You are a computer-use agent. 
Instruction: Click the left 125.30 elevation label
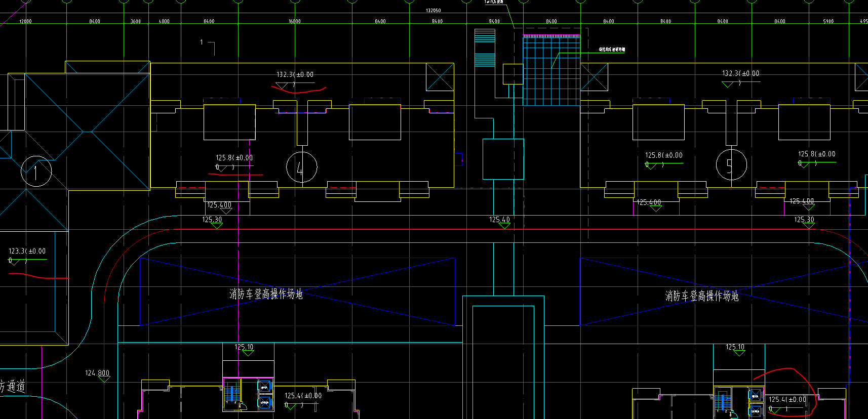click(x=212, y=220)
